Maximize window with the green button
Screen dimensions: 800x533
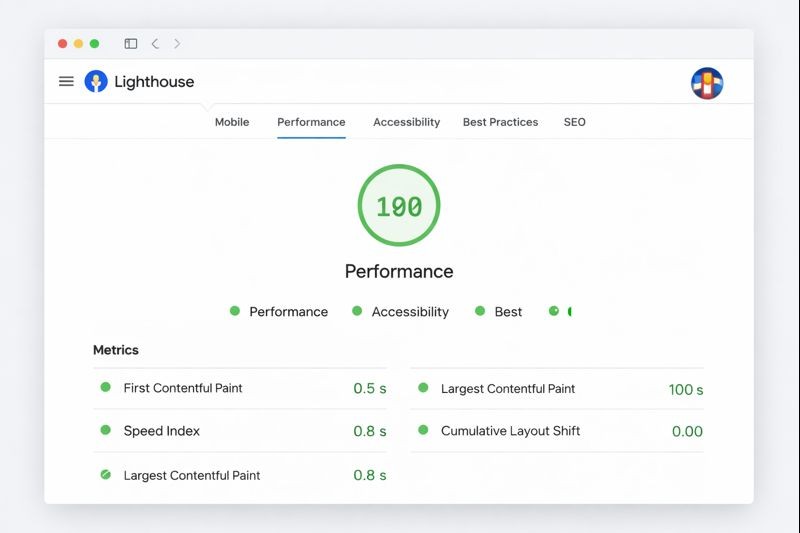pyautogui.click(x=94, y=44)
